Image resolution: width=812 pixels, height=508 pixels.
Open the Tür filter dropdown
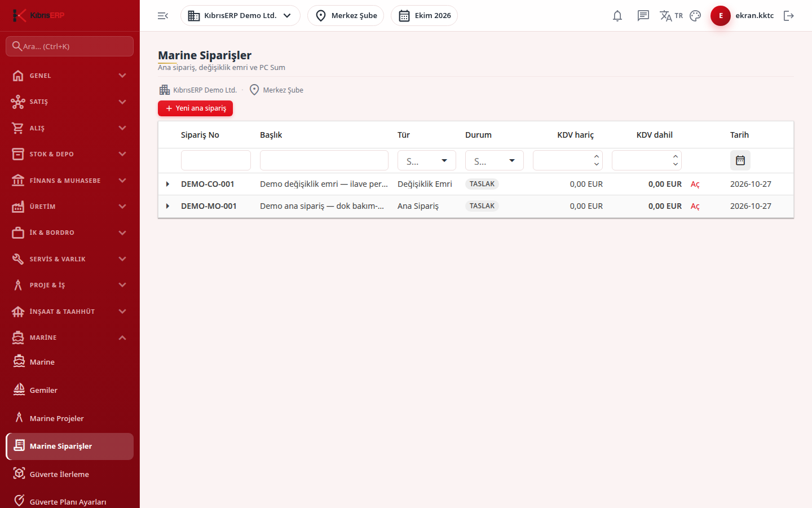[427, 161]
